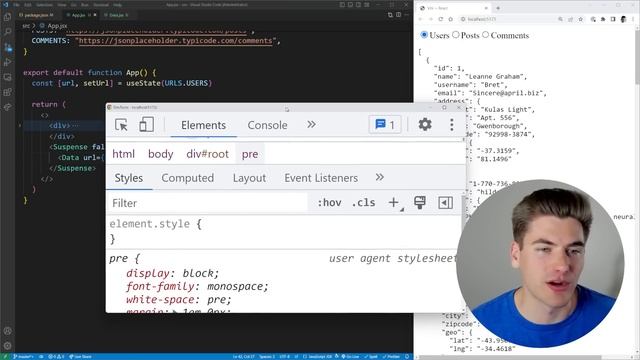Switch to the Console tab
Screen dimensions: 640x360
point(267,125)
